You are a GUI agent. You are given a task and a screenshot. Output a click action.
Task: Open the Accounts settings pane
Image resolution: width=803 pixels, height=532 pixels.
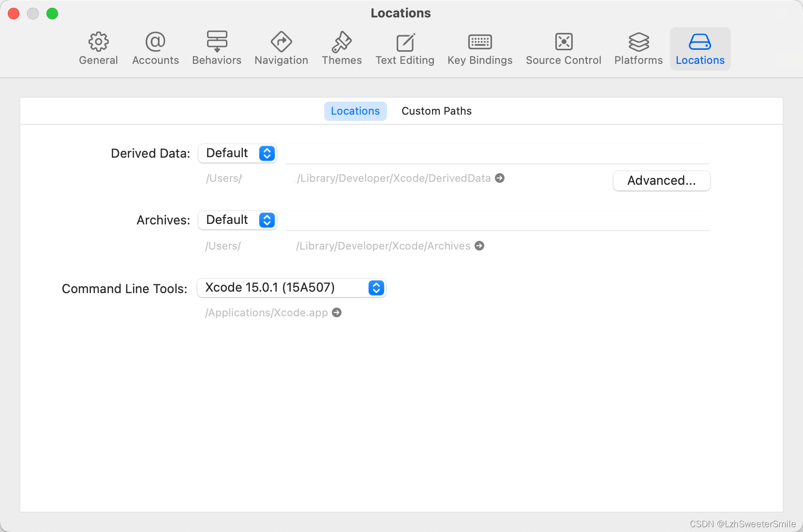point(155,48)
